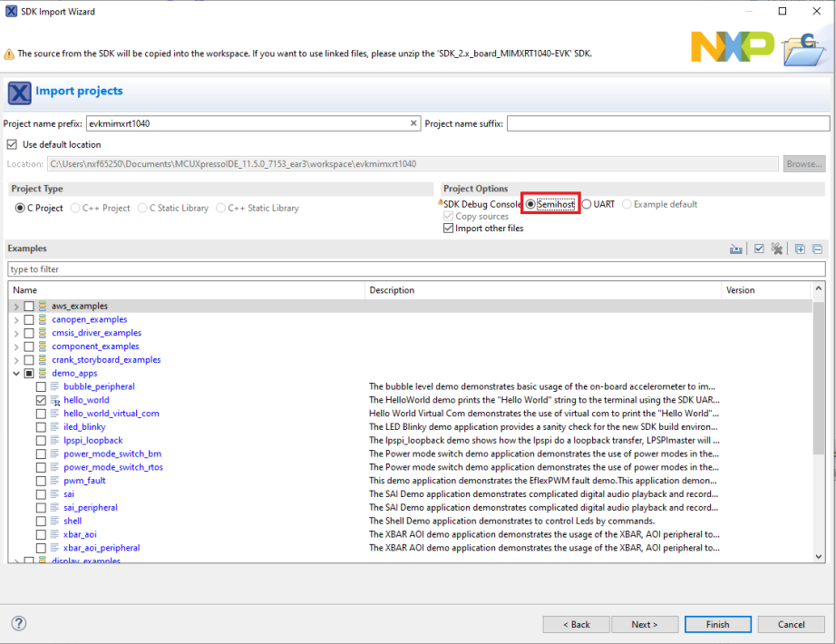836x644 pixels.
Task: Click the demo_apps group icon
Action: click(x=43, y=374)
